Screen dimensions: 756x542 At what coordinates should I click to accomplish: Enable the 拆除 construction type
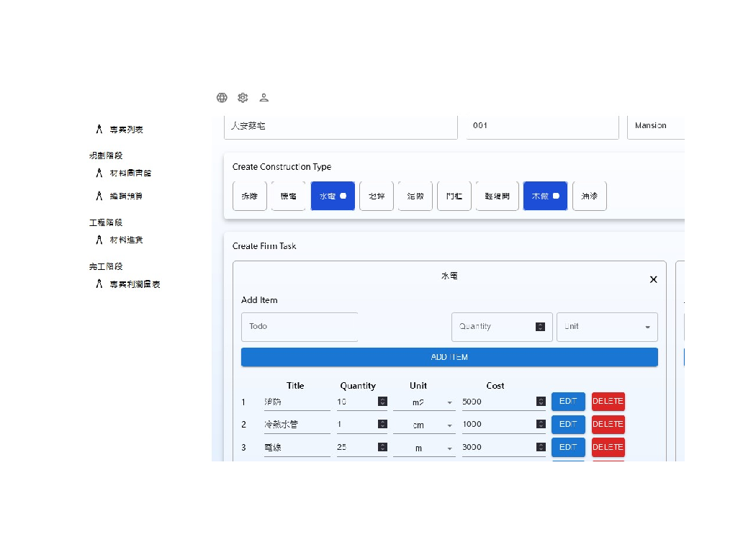[x=249, y=195]
